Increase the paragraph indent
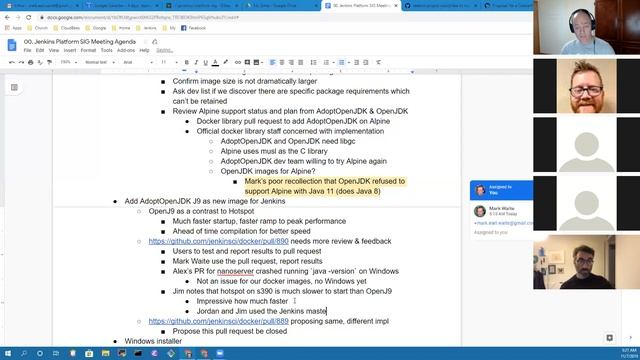The width and height of the screenshot is (640, 360). 366,62
